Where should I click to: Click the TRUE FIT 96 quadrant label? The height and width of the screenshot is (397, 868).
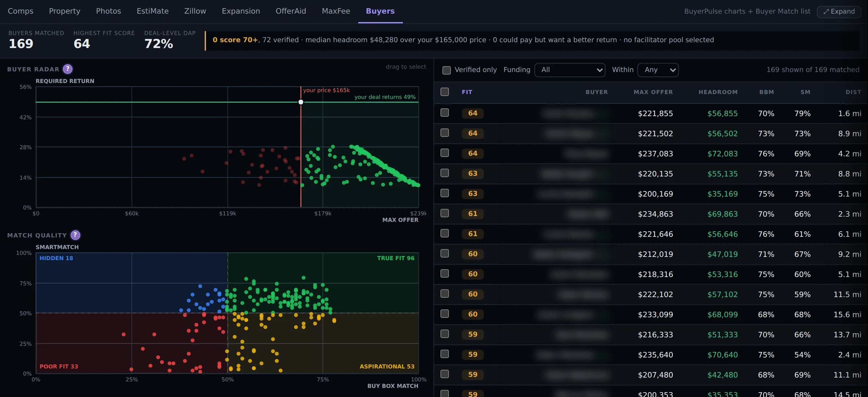pos(395,258)
